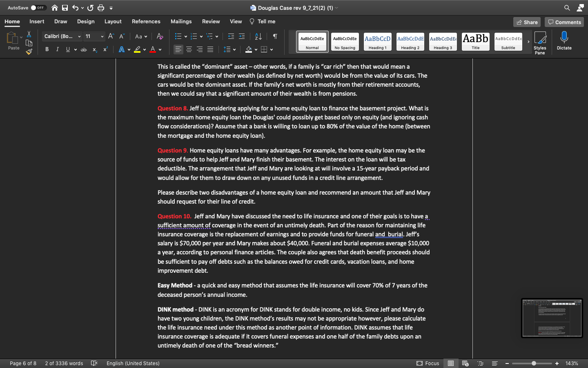
Task: Open the account sharing profile icon
Action: click(x=580, y=8)
